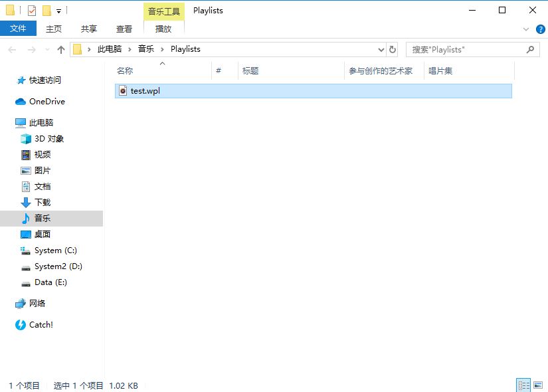Click the refresh button in address bar
Image resolution: width=548 pixels, height=392 pixels.
pyautogui.click(x=393, y=49)
